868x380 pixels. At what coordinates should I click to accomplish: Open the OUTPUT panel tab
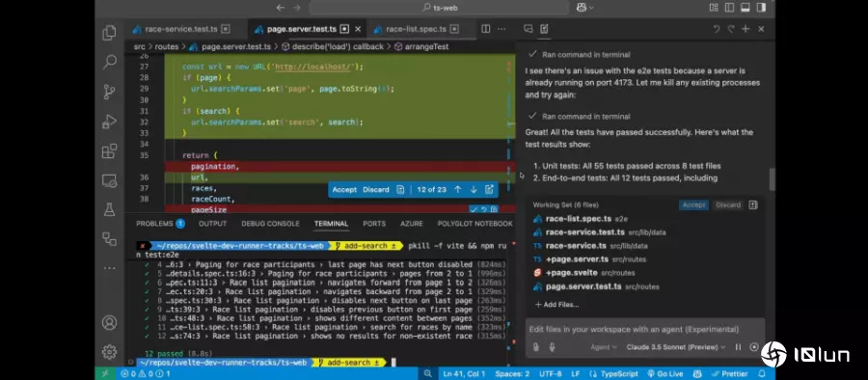tap(212, 224)
